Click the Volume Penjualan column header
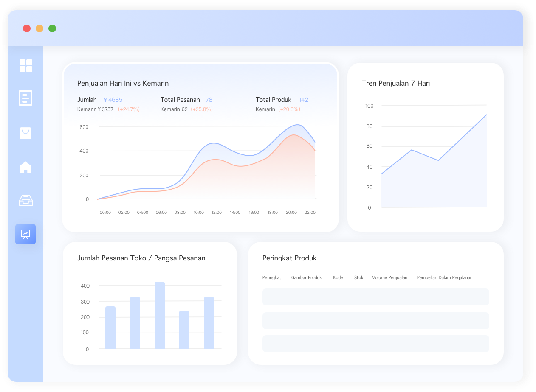536x392 pixels. pos(390,277)
